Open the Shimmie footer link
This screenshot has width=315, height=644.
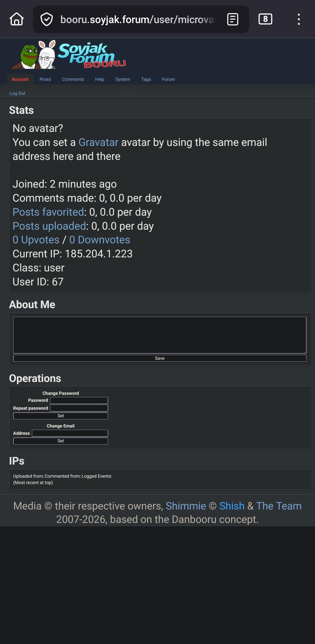point(186,506)
